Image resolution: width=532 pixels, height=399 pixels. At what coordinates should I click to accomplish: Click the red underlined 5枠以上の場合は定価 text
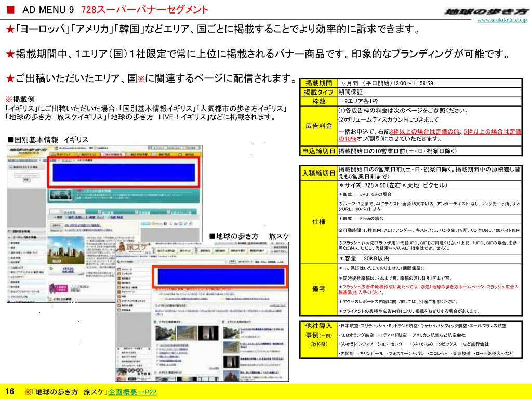(x=493, y=131)
